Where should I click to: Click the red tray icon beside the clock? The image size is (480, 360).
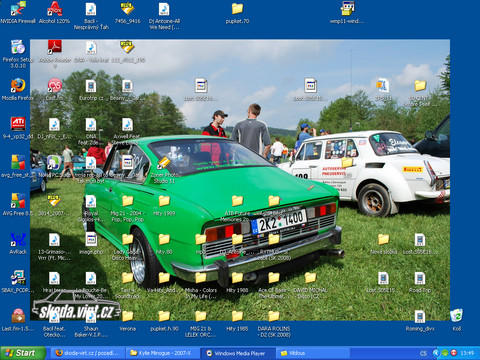click(x=454, y=353)
